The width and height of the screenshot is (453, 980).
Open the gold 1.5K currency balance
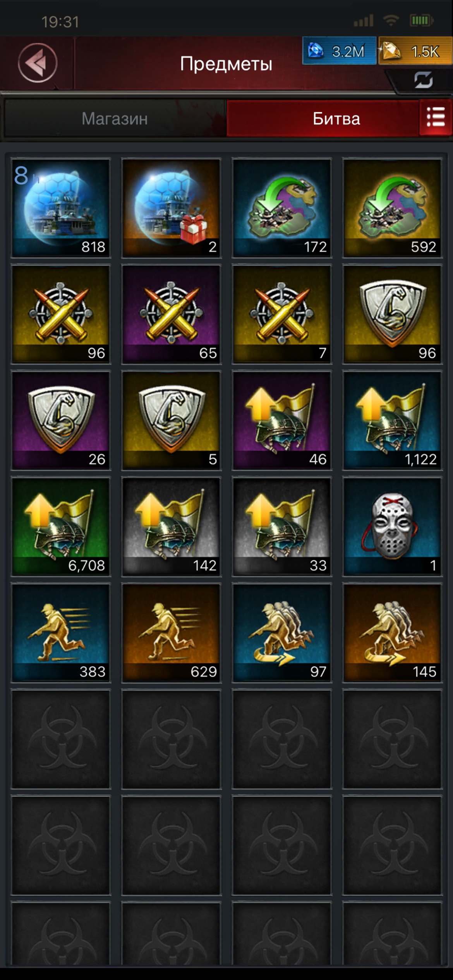(x=415, y=51)
